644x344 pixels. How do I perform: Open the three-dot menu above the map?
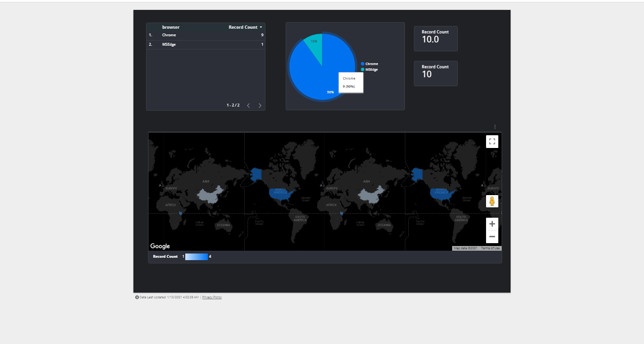495,127
